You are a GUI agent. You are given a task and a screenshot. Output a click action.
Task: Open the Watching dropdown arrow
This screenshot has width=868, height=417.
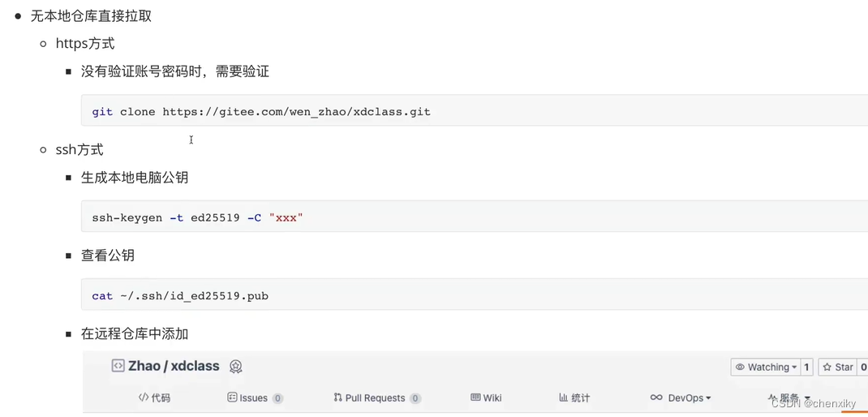pos(794,368)
